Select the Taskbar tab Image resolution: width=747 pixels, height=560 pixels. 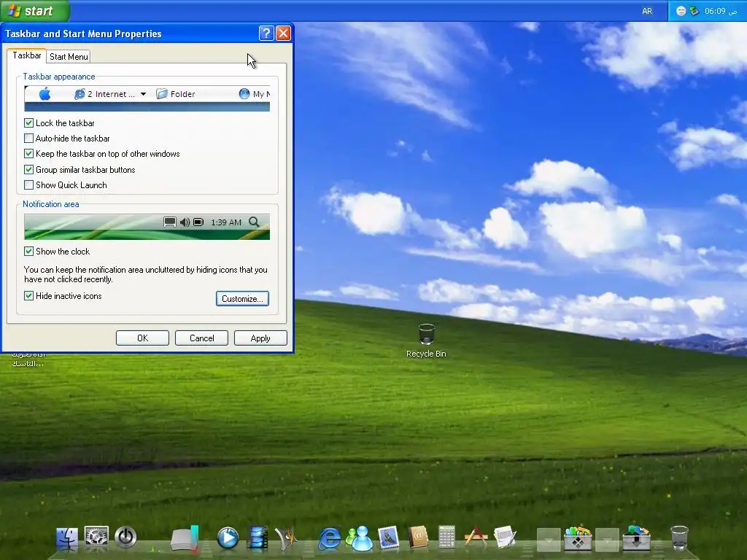(27, 55)
